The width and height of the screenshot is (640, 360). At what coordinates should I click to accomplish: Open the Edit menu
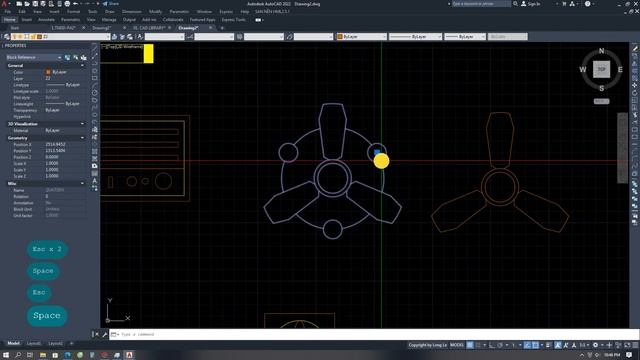pyautogui.click(x=22, y=11)
